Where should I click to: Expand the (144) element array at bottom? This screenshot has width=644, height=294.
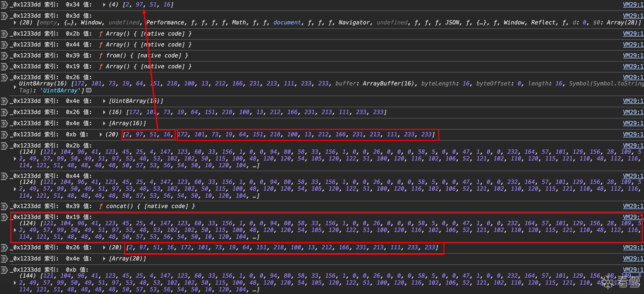click(x=15, y=283)
